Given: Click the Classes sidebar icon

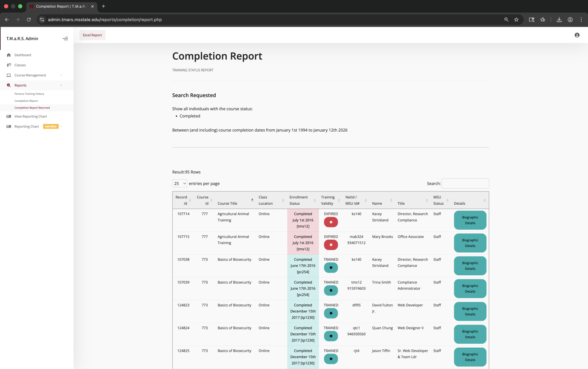Looking at the screenshot, I should (x=8, y=65).
